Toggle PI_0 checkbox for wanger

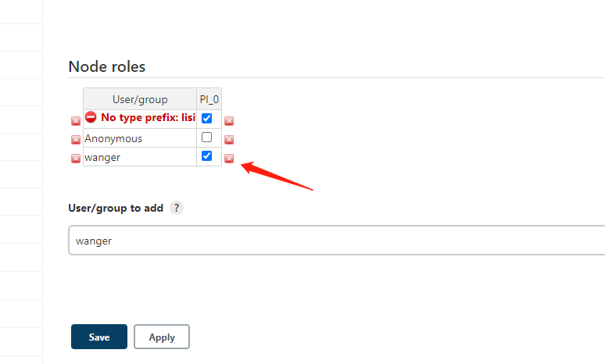point(206,156)
